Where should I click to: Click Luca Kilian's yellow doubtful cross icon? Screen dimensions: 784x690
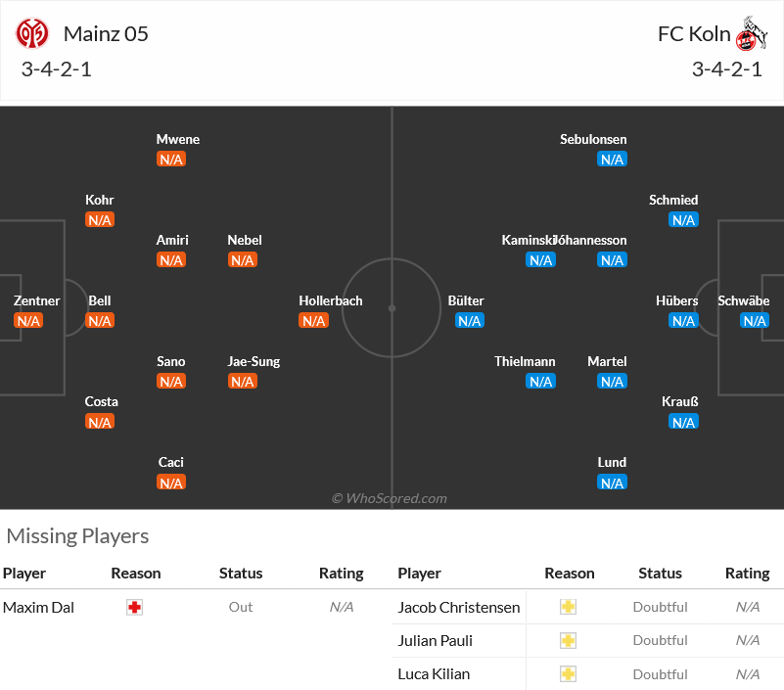point(568,674)
